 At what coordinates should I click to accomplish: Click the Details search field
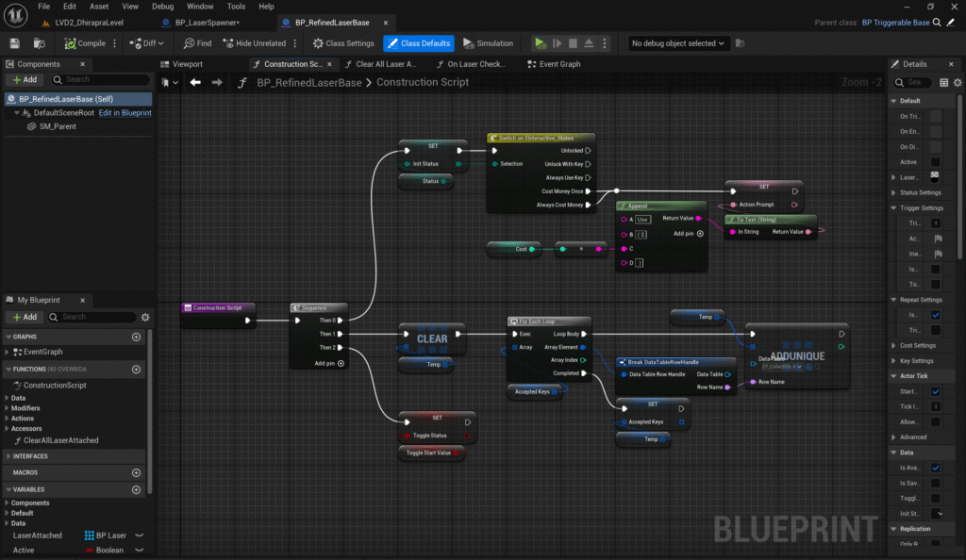click(x=914, y=82)
